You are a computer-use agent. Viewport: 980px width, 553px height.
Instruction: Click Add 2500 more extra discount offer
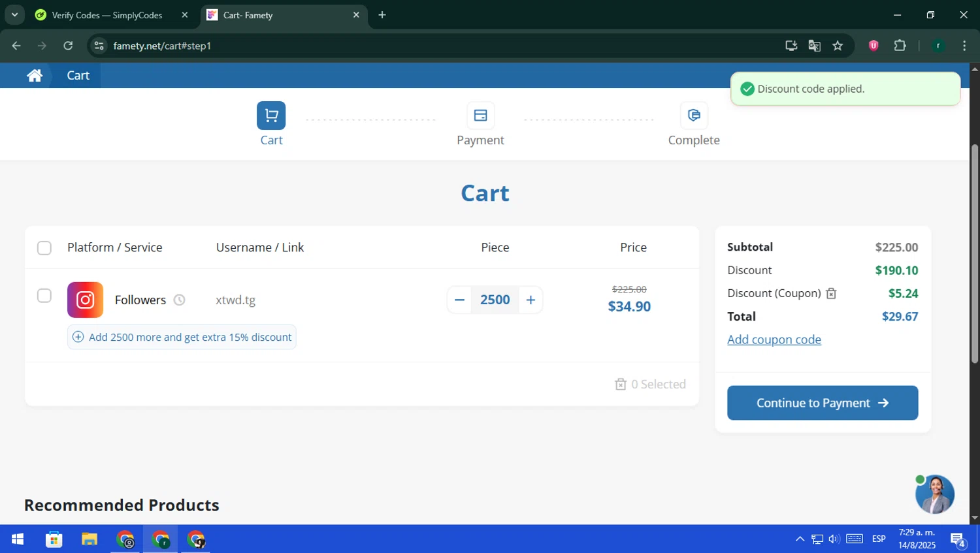coord(182,337)
